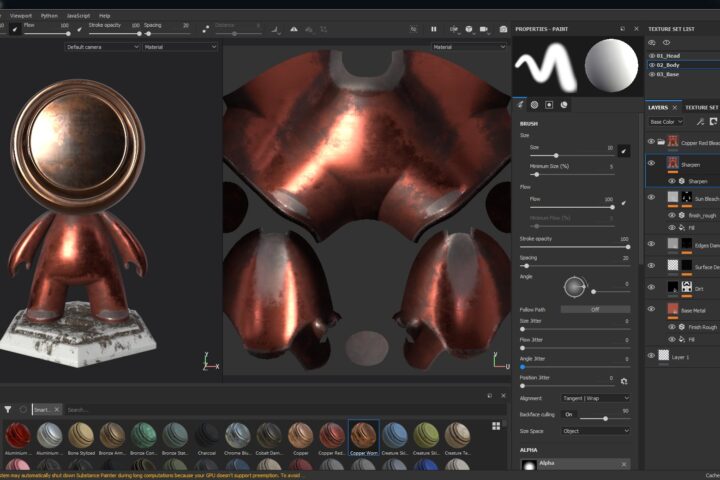This screenshot has width=720, height=480.
Task: Hide the Sun Bleach layer
Action: pyautogui.click(x=651, y=198)
